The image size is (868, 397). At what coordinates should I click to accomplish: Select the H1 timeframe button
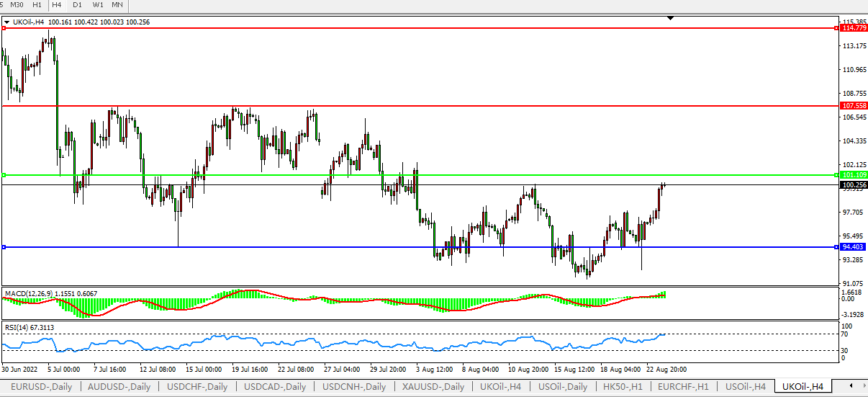pyautogui.click(x=37, y=5)
